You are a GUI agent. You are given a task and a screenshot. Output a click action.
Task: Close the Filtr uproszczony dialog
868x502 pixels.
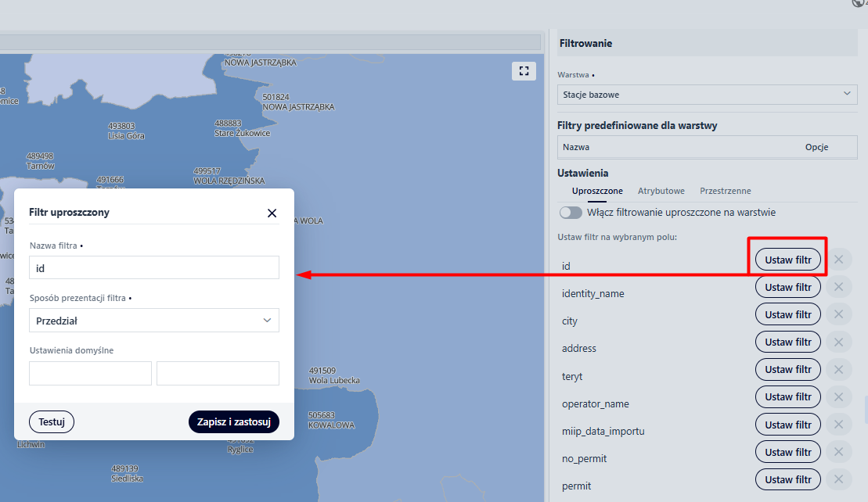(272, 213)
